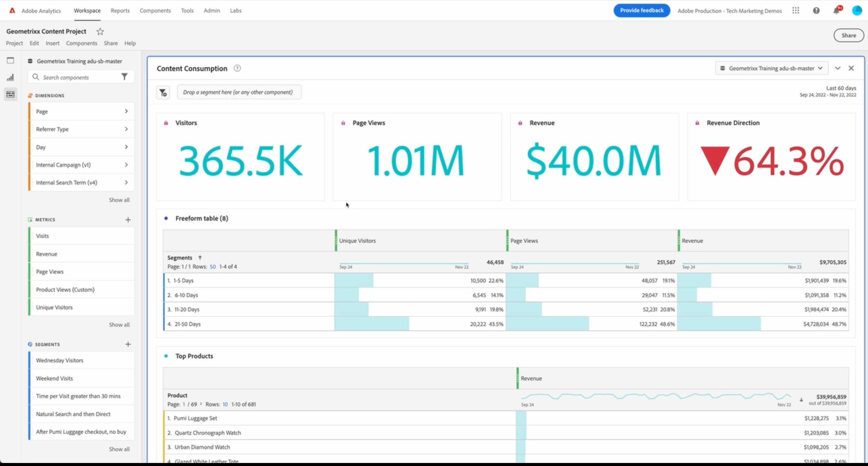Viewport: 868px width, 466px height.
Task: Click the add segments icon
Action: click(x=128, y=344)
